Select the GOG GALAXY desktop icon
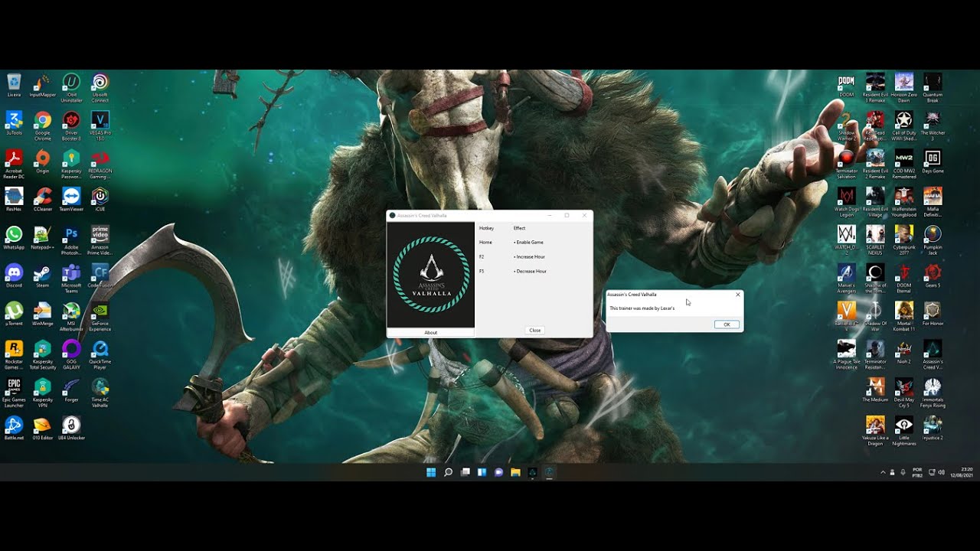This screenshot has height=551, width=980. click(71, 354)
